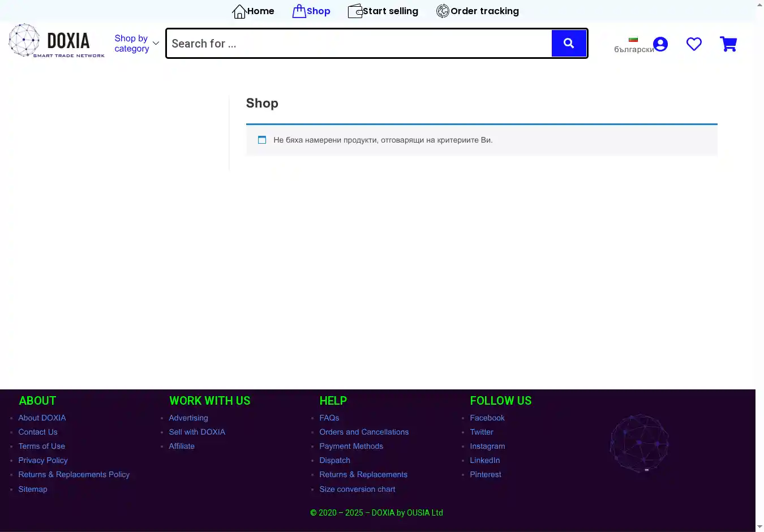The height and width of the screenshot is (532, 764).
Task: Click the wallet icon beside Start selling
Action: 355,11
